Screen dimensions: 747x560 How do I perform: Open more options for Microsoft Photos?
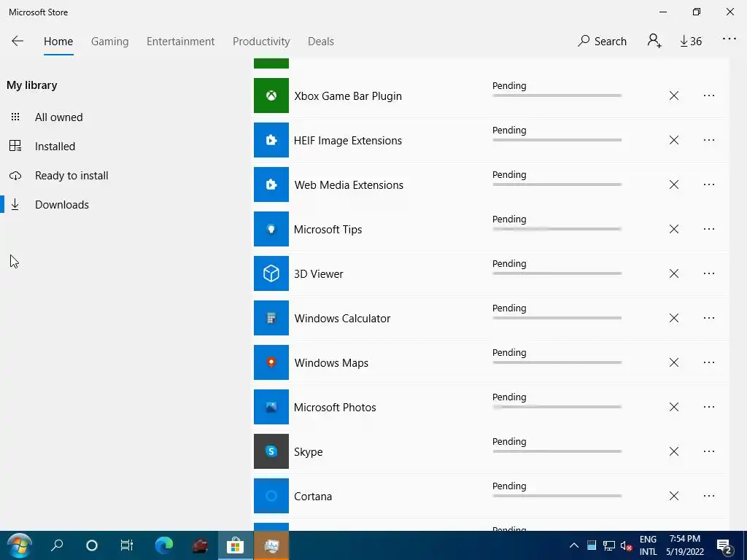click(x=709, y=407)
